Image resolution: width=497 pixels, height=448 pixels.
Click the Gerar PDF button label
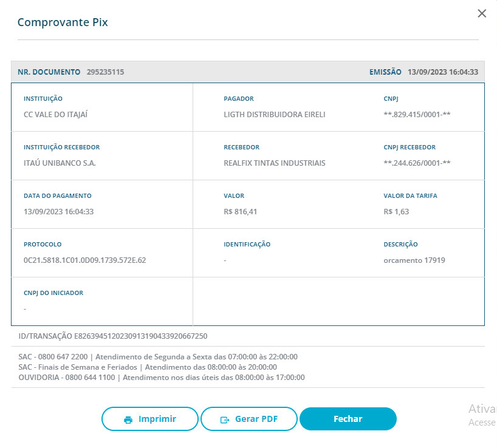click(257, 419)
